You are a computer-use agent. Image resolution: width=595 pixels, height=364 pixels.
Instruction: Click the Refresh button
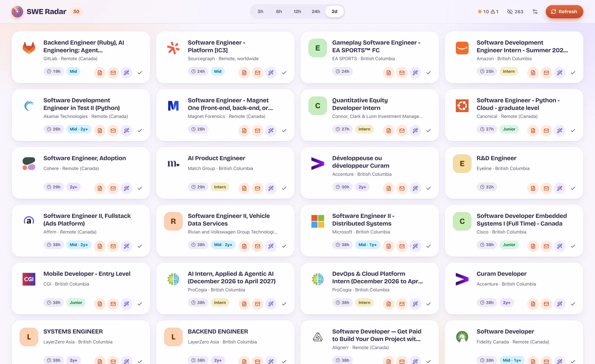[x=564, y=12]
